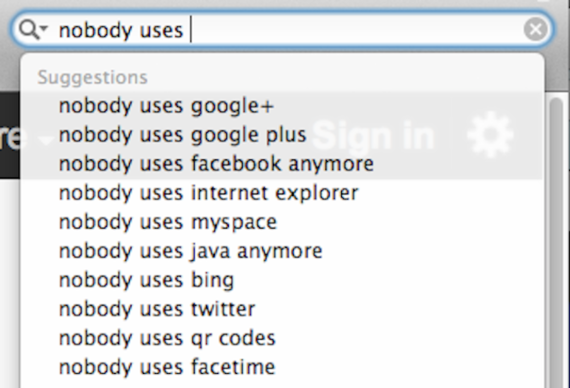
Task: Open the settings gear icon
Action: point(490,135)
